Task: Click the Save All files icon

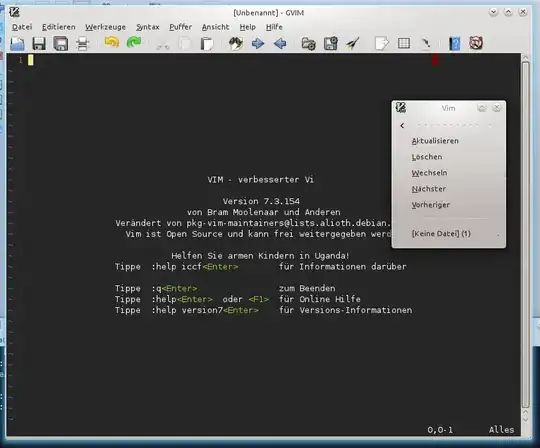Action: [x=61, y=44]
